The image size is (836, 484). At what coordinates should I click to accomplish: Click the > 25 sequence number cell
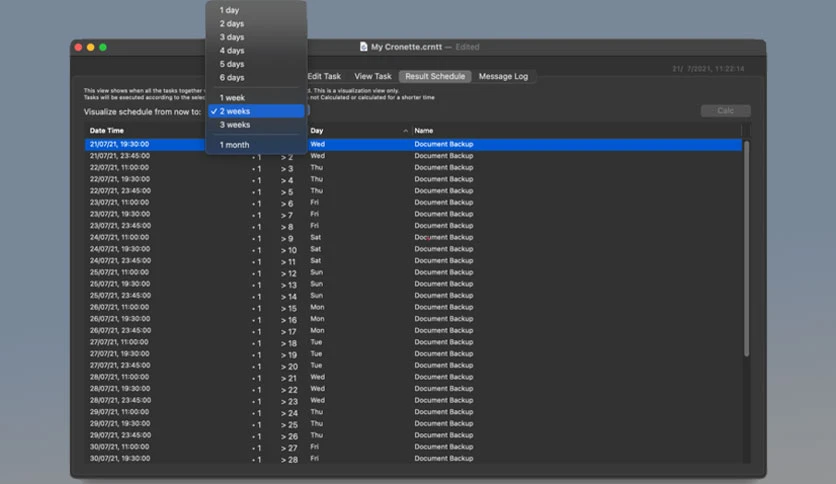[x=289, y=425]
